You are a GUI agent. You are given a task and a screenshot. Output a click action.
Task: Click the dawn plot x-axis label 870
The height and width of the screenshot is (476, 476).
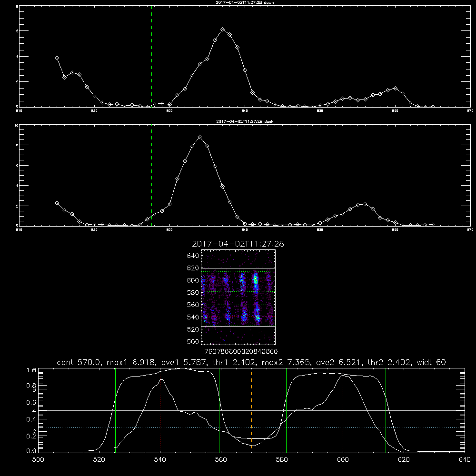click(470, 111)
